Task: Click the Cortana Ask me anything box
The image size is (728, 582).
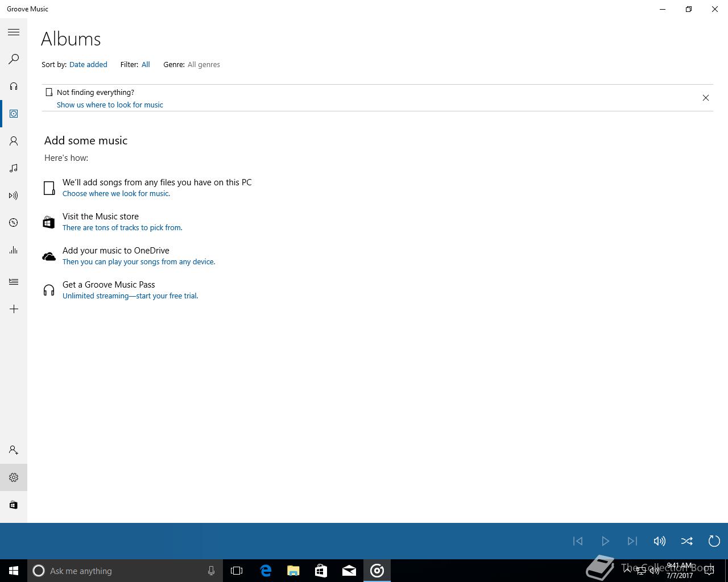Action: [x=125, y=571]
